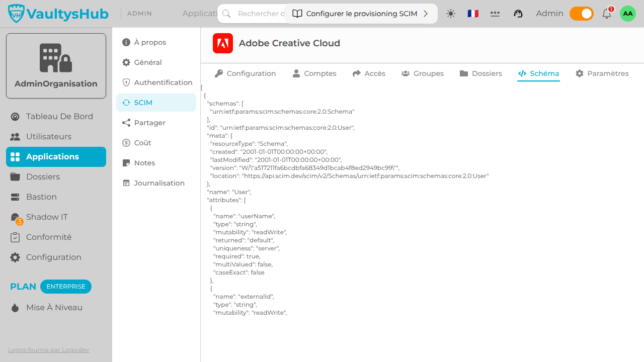Click the Mise À Niveau flame icon
The width and height of the screenshot is (644, 362).
(15, 308)
